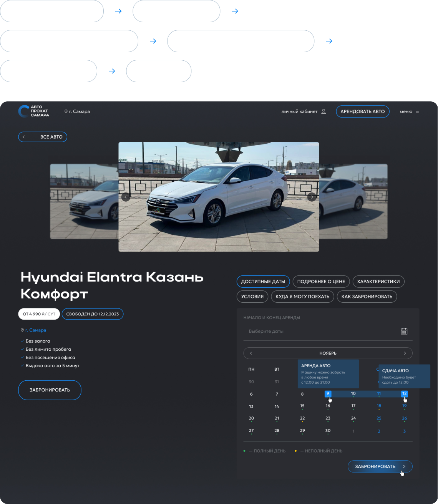Select day 19 in the calendar
Viewport: 438px width, 504px height.
pos(404,406)
